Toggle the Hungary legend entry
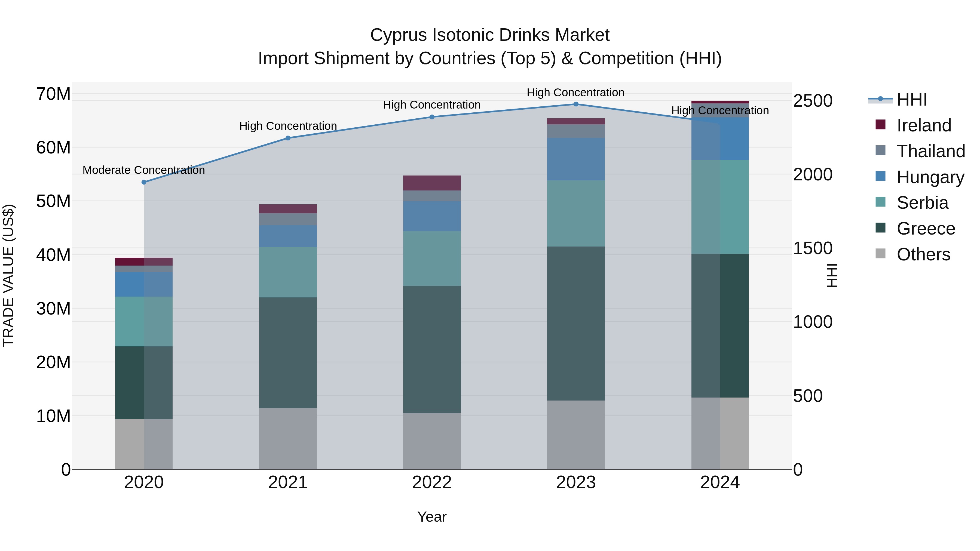Viewport: 980px width, 551px height. [920, 177]
